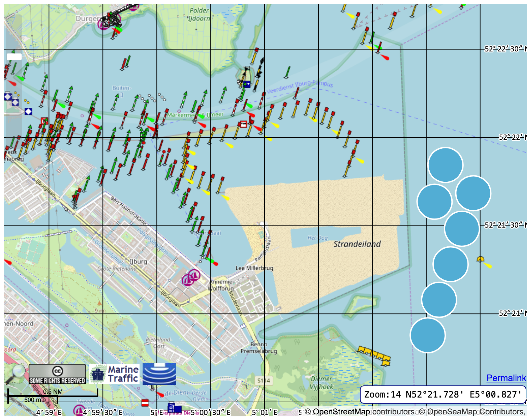Click the Creative Commons Some Rights Reserved badge
531x420 pixels.
[x=57, y=374]
